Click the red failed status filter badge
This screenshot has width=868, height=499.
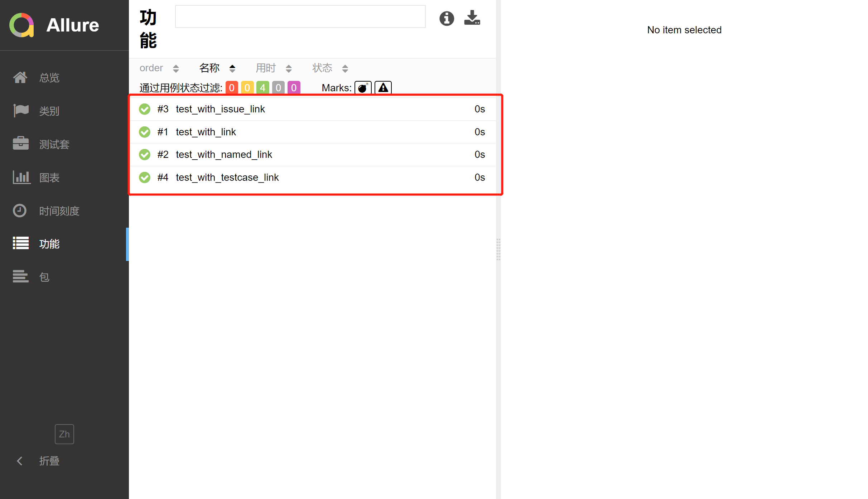click(x=231, y=87)
